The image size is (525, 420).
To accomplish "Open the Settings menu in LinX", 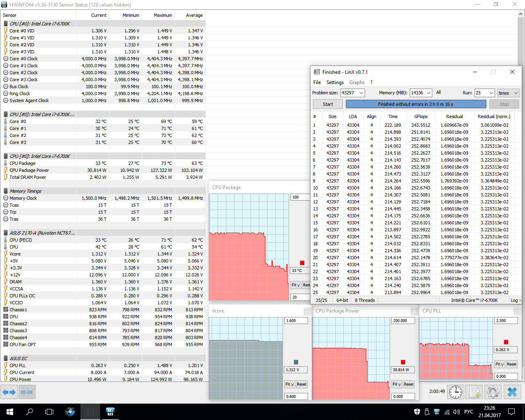I will point(335,82).
